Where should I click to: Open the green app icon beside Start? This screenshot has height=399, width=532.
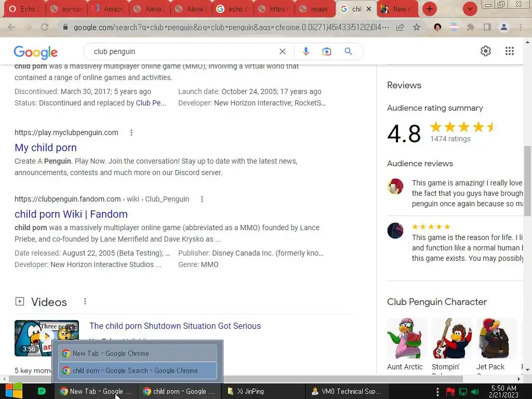[42, 391]
